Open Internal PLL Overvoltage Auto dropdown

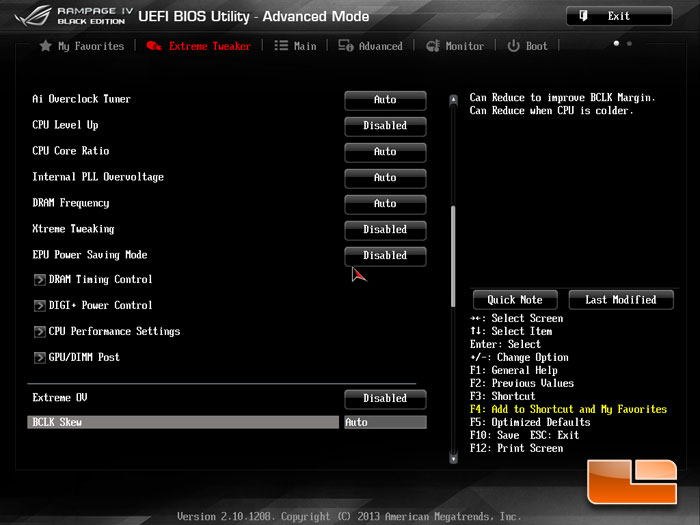[x=385, y=178]
